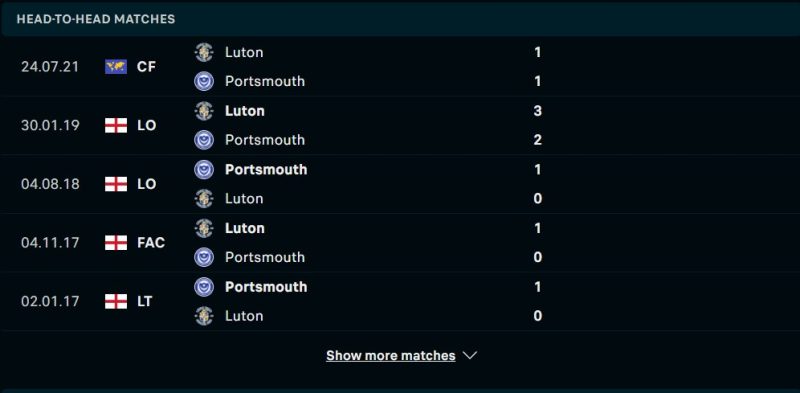
Task: Select bold Luton name in 04.11.17 match
Action: click(244, 228)
